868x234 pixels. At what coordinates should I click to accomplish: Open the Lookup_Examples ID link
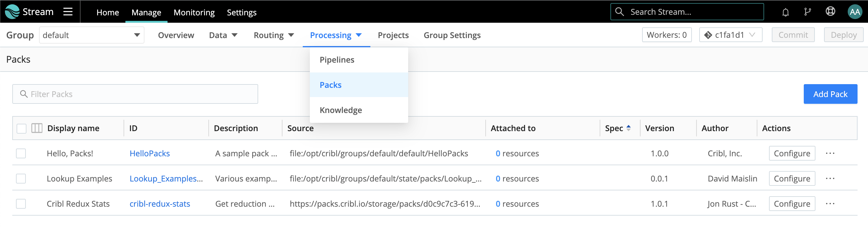(x=166, y=178)
